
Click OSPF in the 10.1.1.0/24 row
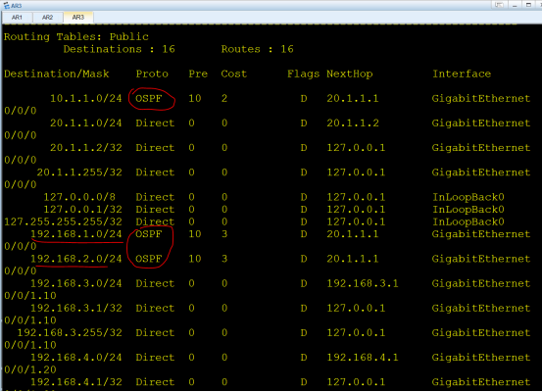[x=149, y=99]
